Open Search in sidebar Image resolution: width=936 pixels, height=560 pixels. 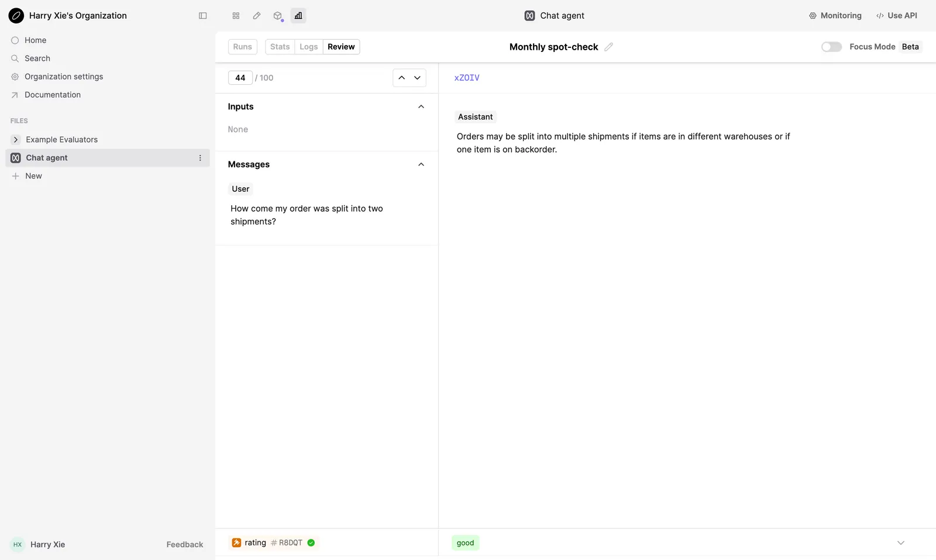(37, 58)
